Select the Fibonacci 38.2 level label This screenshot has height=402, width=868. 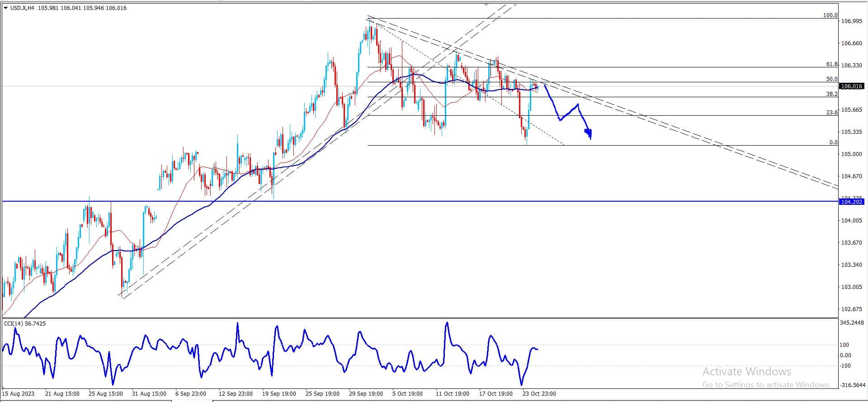pos(832,94)
